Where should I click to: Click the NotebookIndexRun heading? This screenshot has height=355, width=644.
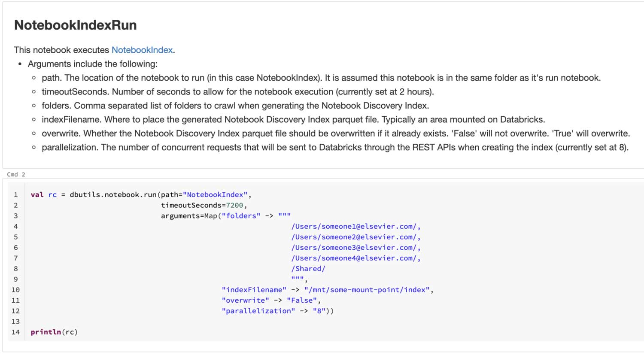pyautogui.click(x=75, y=25)
